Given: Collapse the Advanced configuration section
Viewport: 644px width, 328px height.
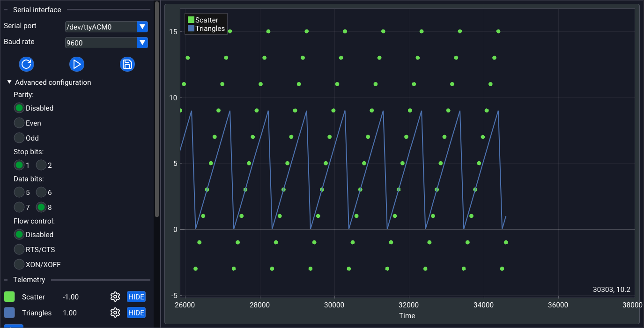Looking at the screenshot, I should (x=9, y=82).
